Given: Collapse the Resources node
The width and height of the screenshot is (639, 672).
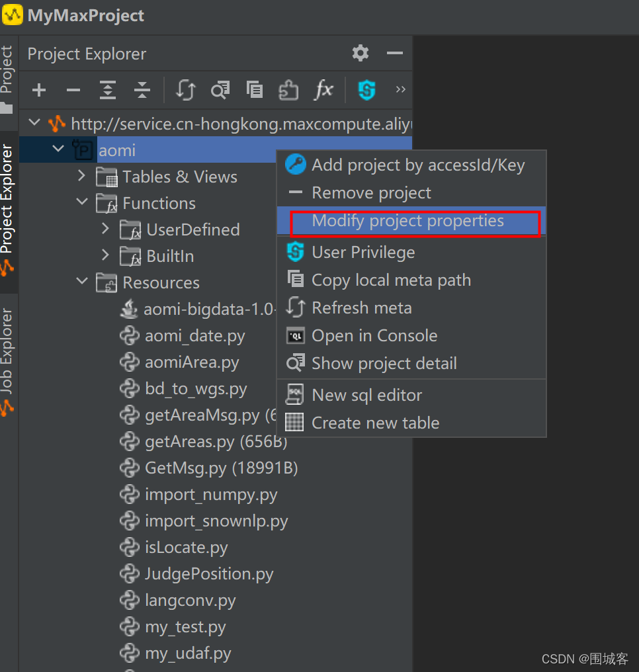Looking at the screenshot, I should [x=81, y=280].
